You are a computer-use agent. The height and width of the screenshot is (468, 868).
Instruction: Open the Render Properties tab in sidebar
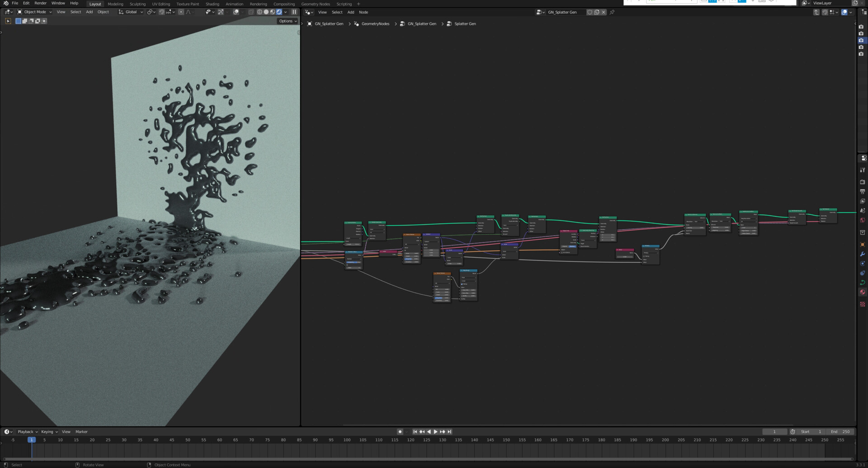pyautogui.click(x=862, y=182)
